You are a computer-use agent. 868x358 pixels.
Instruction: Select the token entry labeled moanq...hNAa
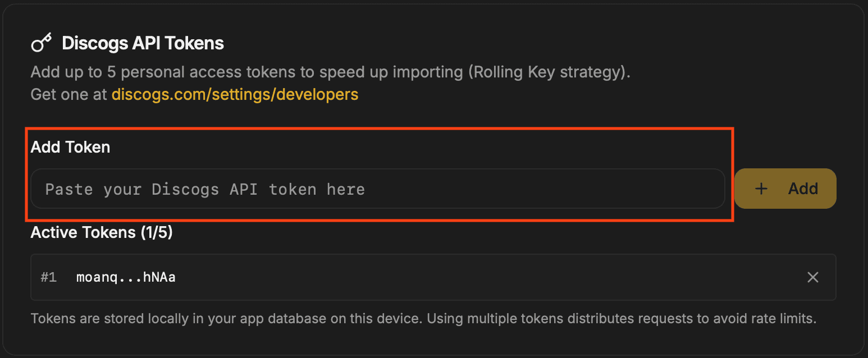(x=126, y=277)
